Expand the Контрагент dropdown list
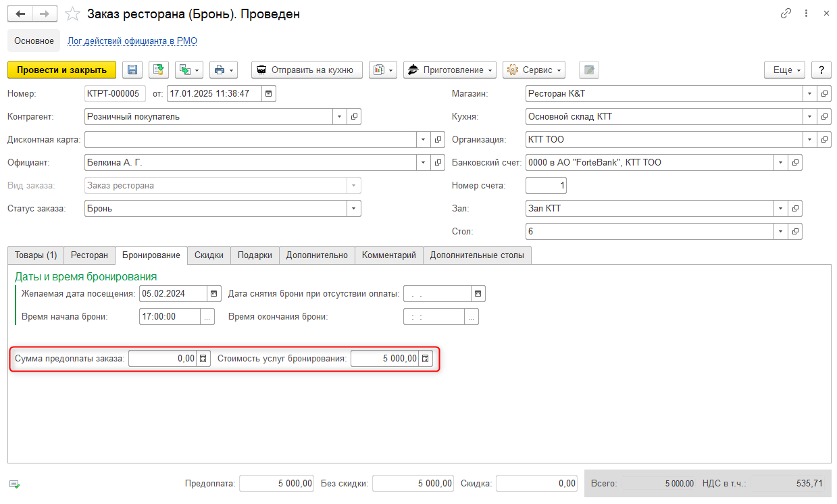The width and height of the screenshot is (837, 504). pos(340,117)
